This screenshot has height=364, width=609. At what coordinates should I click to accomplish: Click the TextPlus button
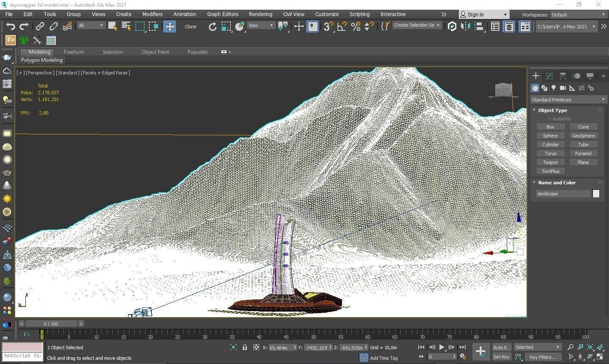coord(550,171)
